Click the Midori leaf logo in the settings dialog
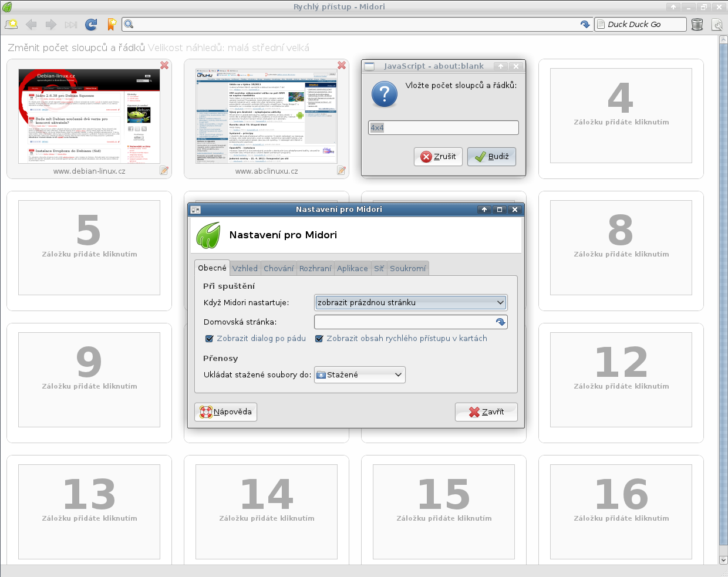728x577 pixels. pyautogui.click(x=208, y=235)
